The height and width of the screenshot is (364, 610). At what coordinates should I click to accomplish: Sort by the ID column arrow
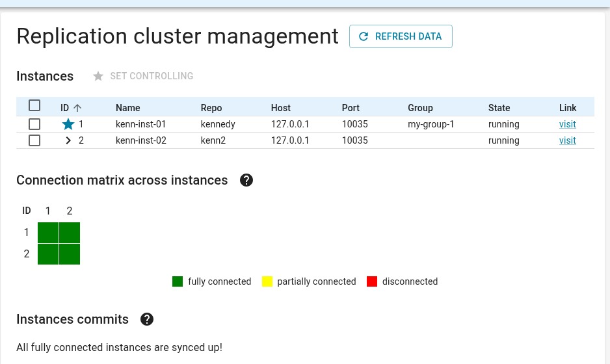coord(77,108)
